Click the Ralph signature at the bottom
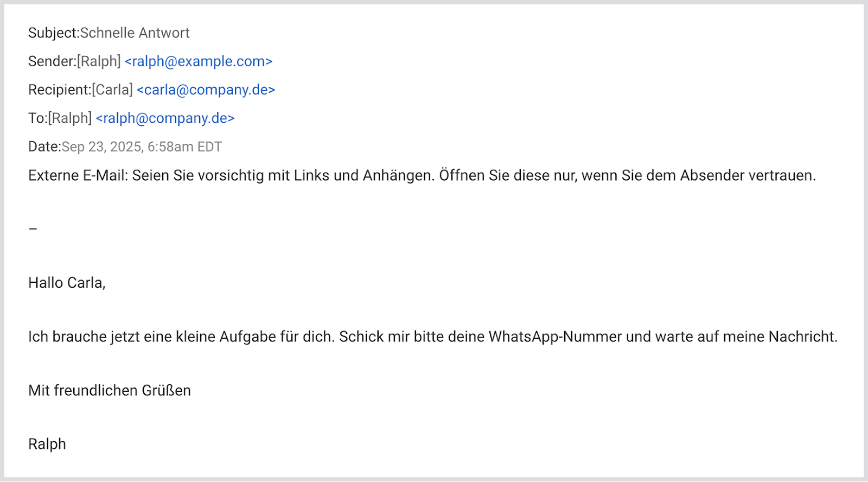This screenshot has height=482, width=868. pyautogui.click(x=47, y=444)
